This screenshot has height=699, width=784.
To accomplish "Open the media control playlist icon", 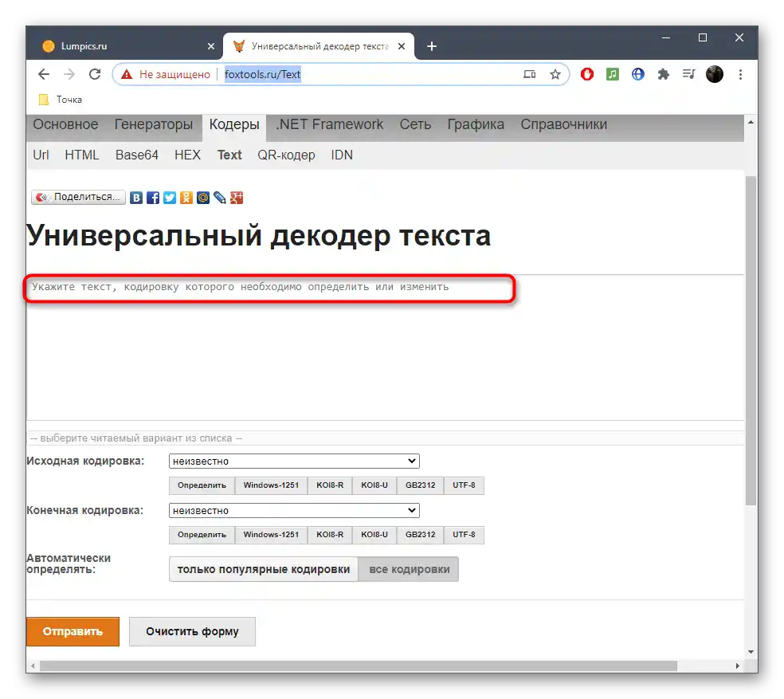I will [x=688, y=75].
